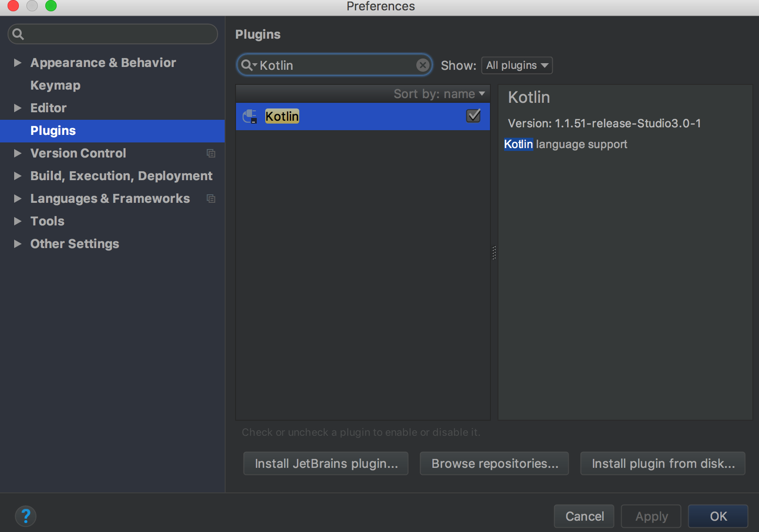Click Version Control project-level settings icon
This screenshot has height=532, width=759.
pyautogui.click(x=211, y=153)
